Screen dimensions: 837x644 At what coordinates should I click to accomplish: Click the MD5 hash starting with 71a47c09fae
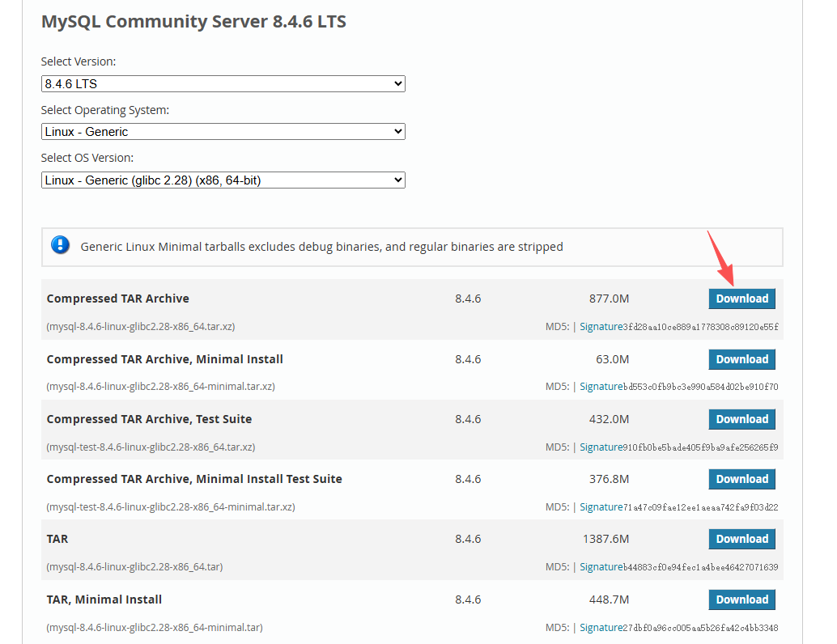(x=701, y=507)
